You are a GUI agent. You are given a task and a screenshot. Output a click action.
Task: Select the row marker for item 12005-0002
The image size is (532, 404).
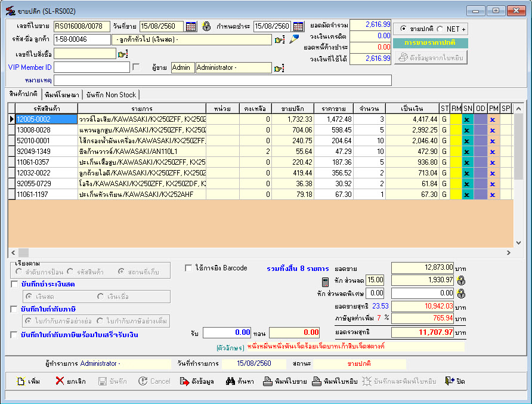pyautogui.click(x=11, y=119)
